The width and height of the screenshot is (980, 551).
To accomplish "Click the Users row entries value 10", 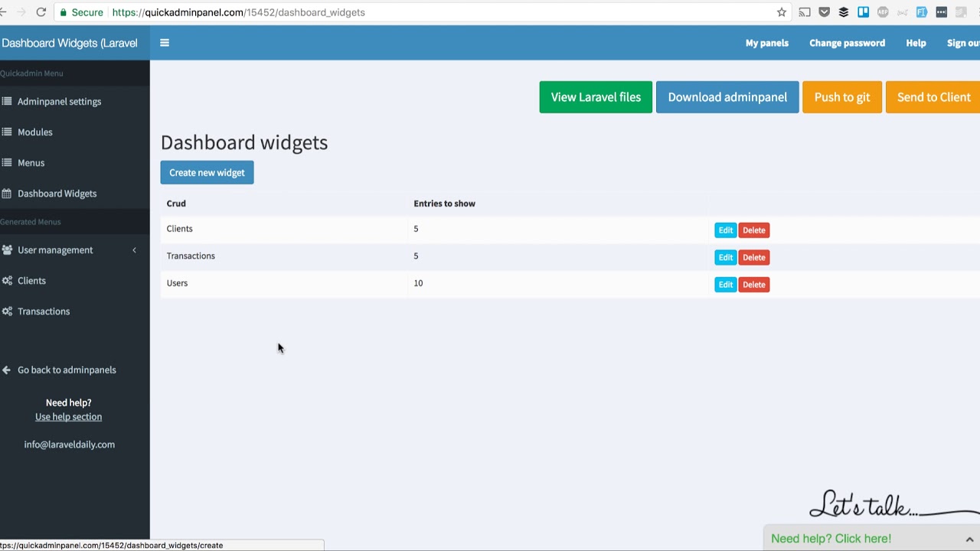I will tap(418, 283).
